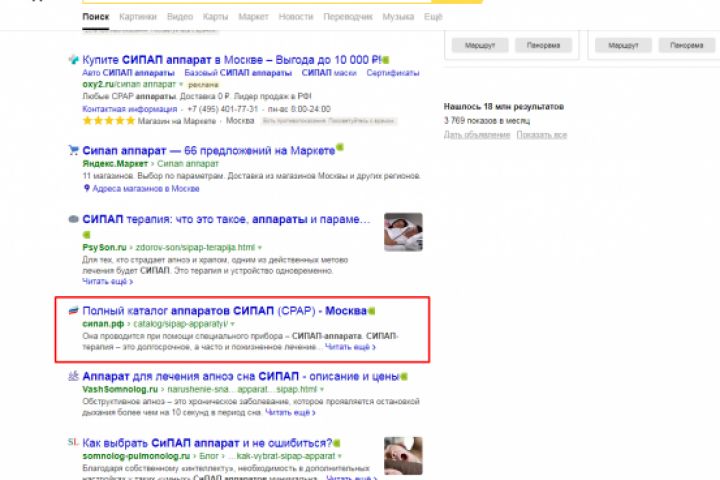Expand the arrow after kak-vybrat-sipap-apparat URL

click(x=340, y=456)
